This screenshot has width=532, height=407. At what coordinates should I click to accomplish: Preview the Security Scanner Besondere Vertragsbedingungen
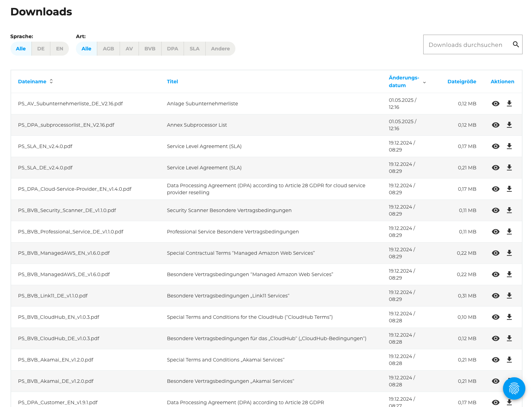(496, 210)
